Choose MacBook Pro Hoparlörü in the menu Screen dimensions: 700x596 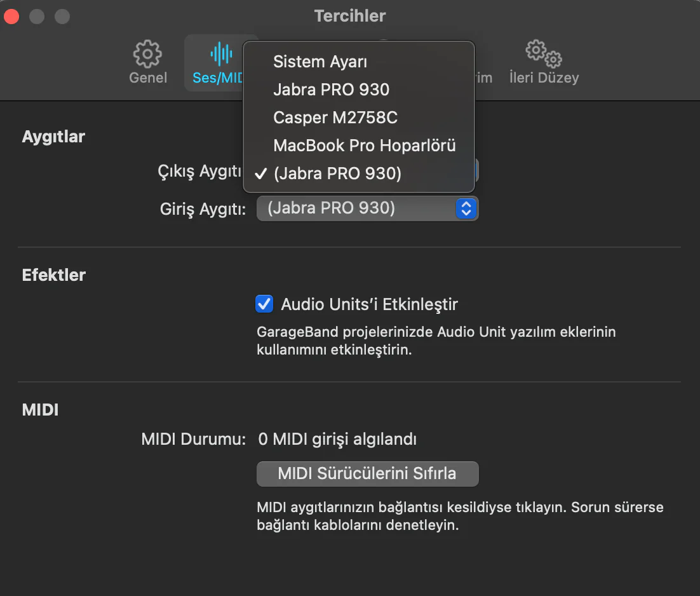(365, 146)
